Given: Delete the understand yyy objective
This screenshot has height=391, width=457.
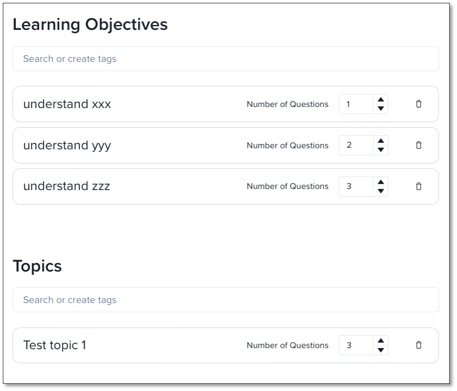Looking at the screenshot, I should point(419,145).
